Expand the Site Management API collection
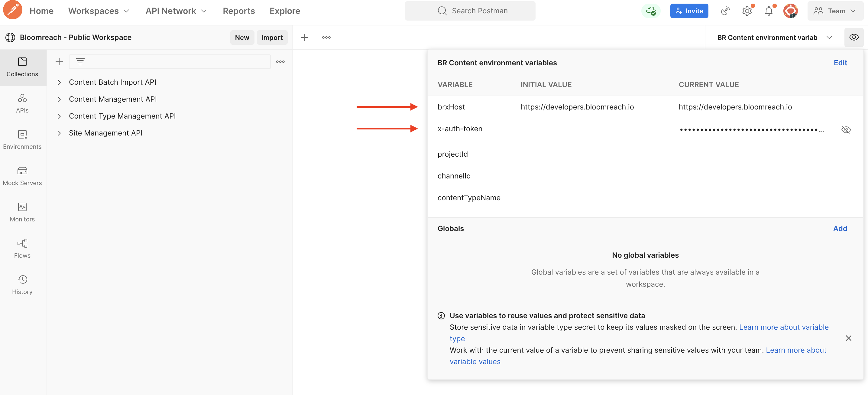The image size is (868, 395). tap(59, 133)
